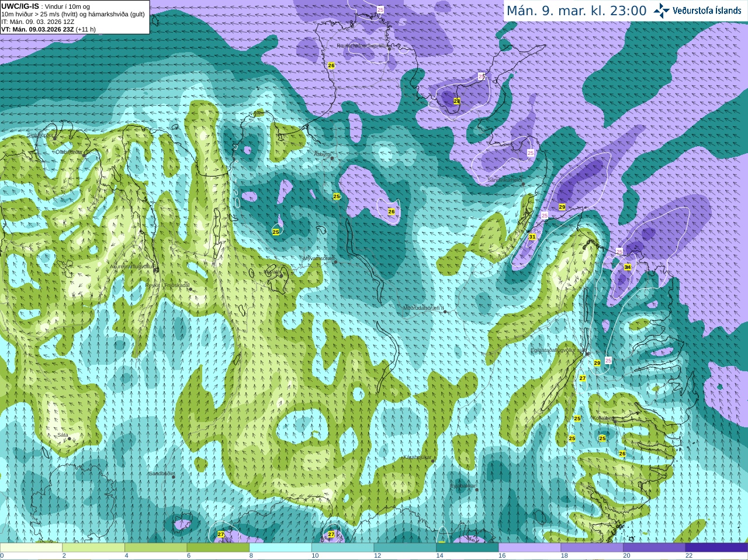Click the Akureyrarflugvöllur station label
This screenshot has height=560, width=748.
(x=133, y=267)
